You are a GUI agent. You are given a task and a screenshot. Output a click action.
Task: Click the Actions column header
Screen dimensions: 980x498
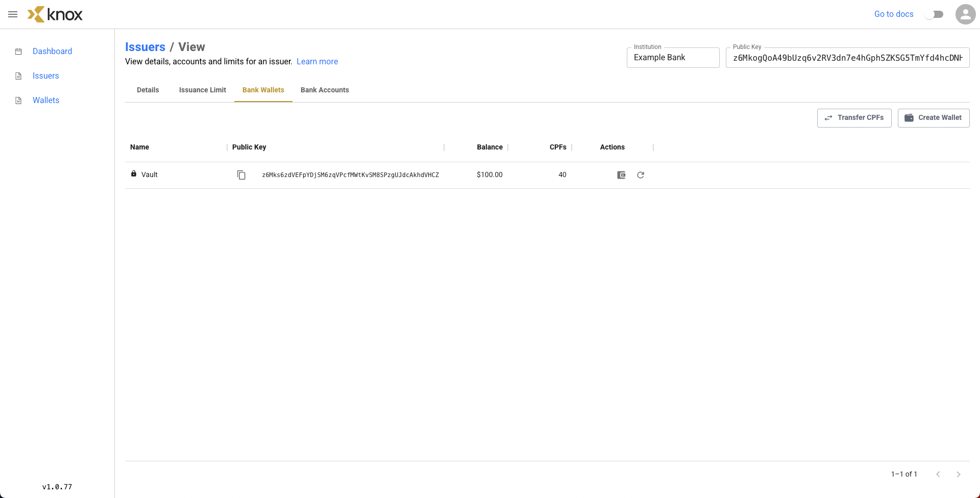(612, 147)
